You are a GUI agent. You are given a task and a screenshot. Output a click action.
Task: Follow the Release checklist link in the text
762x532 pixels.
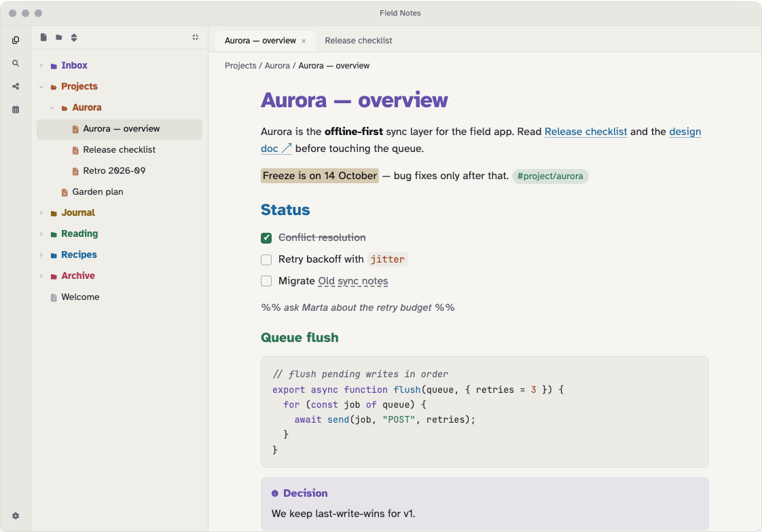coord(585,132)
